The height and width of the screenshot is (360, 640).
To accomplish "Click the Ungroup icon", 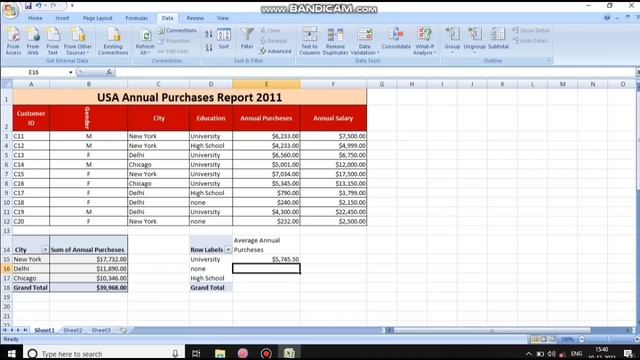I will pyautogui.click(x=474, y=40).
